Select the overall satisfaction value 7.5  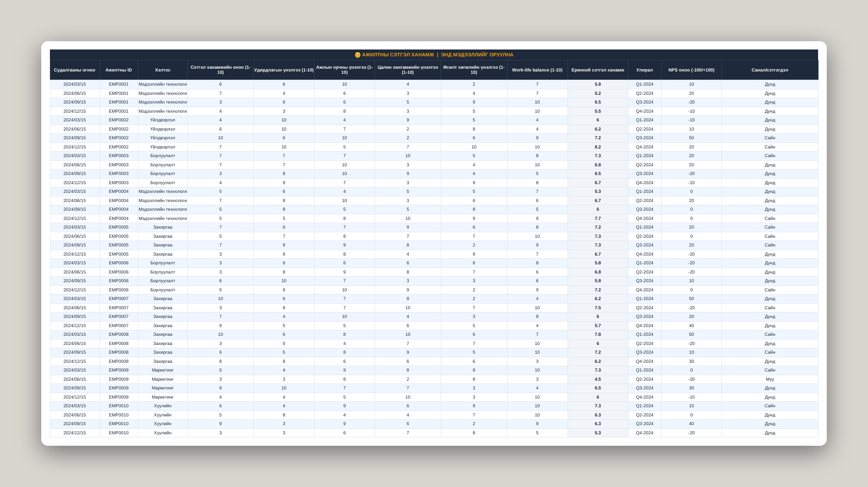click(598, 308)
